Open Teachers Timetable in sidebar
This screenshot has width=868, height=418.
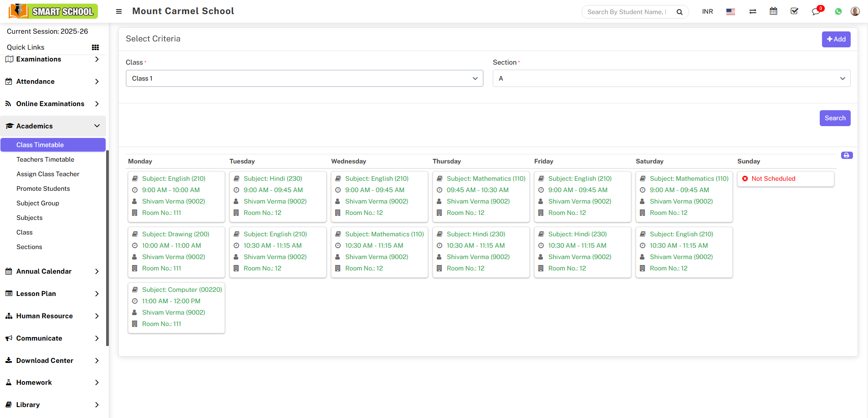point(45,159)
